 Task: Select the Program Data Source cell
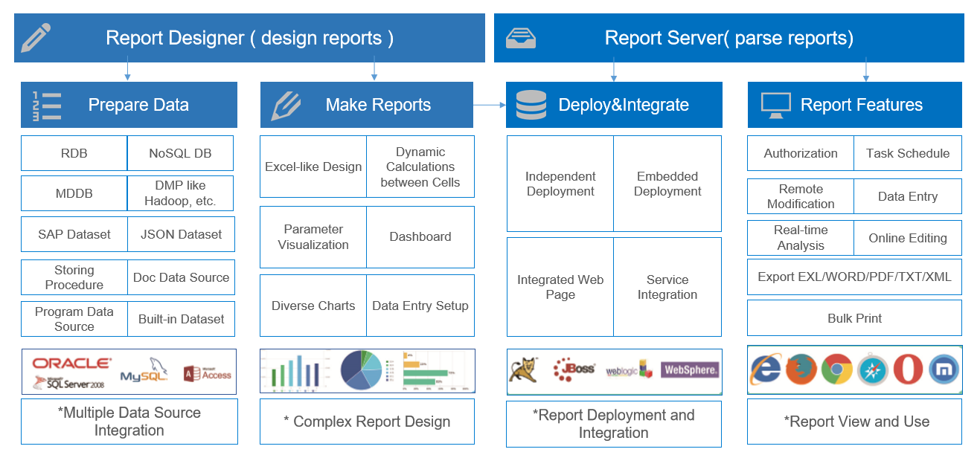74,319
